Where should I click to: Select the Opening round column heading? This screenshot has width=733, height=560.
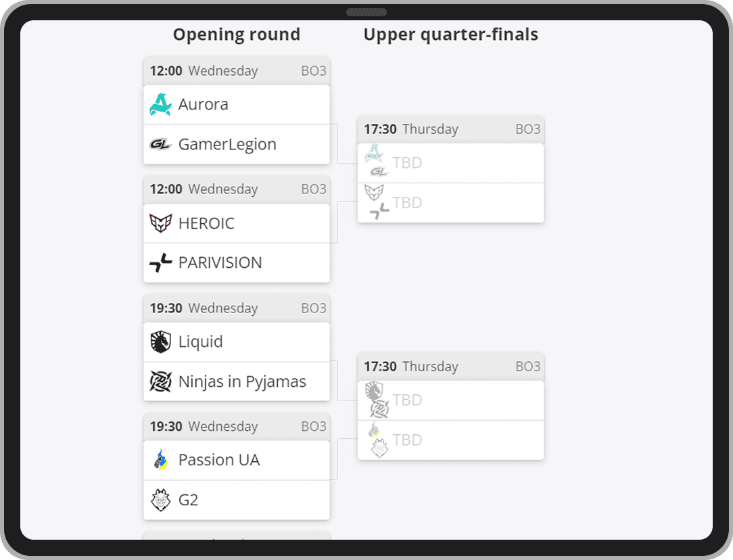tap(236, 34)
